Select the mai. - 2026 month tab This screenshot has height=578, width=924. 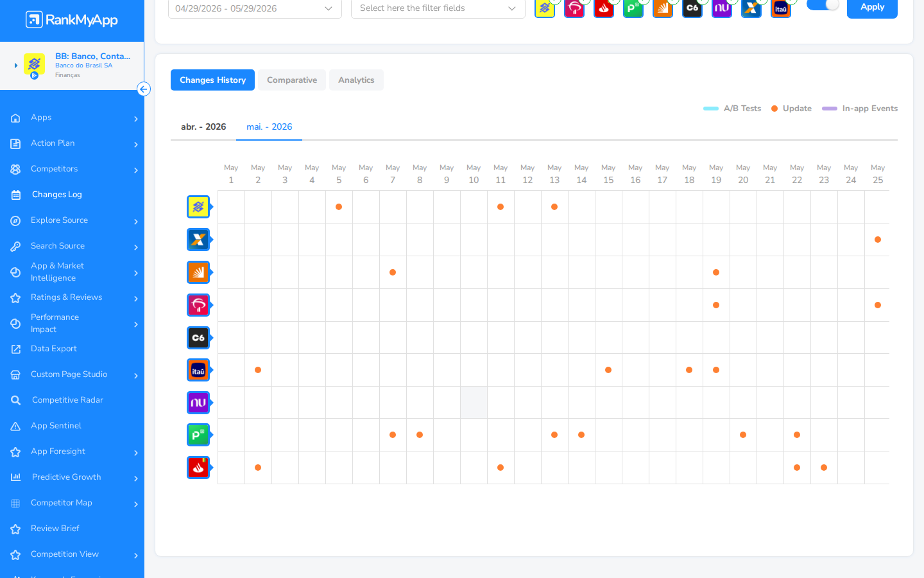[269, 127]
